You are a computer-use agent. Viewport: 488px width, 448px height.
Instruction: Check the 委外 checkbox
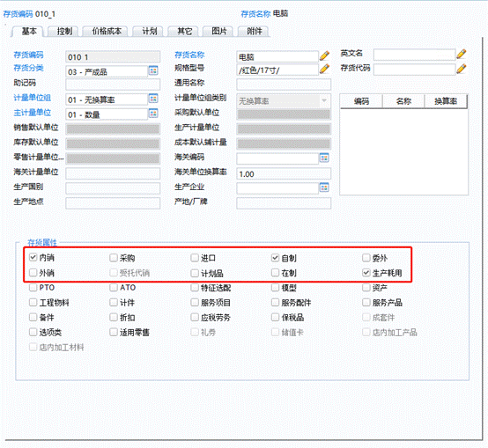click(x=366, y=258)
